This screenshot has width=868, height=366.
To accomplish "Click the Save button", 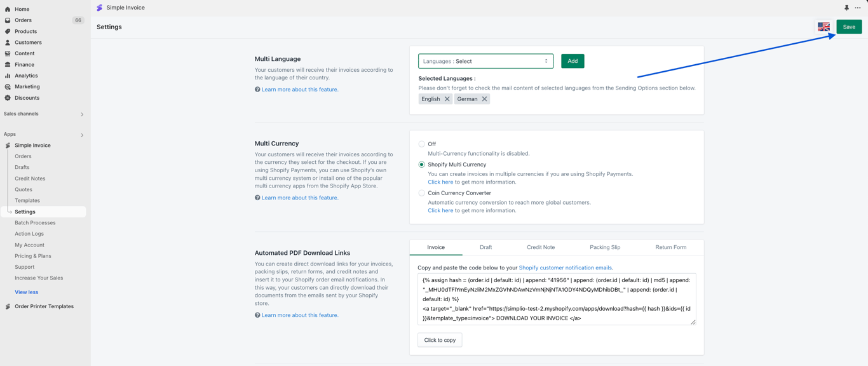I will point(849,27).
